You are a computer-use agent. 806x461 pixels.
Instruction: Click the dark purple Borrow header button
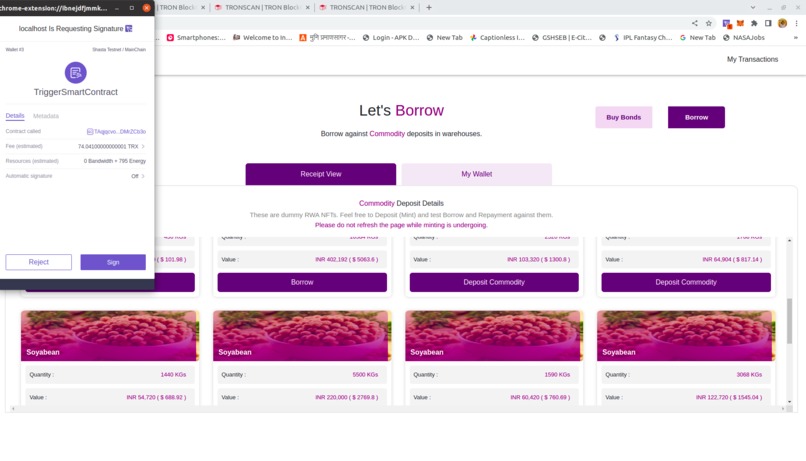(x=696, y=117)
